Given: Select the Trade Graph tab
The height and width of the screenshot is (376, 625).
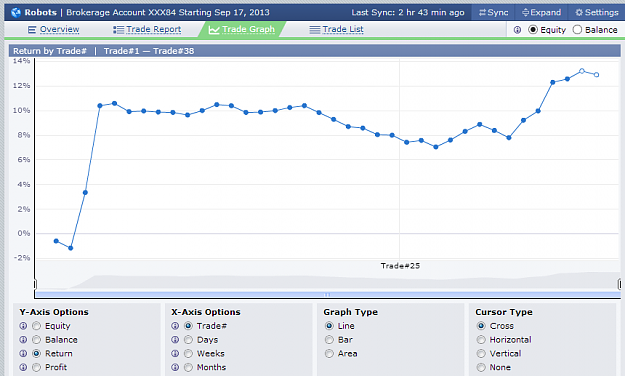Looking at the screenshot, I should 242,30.
